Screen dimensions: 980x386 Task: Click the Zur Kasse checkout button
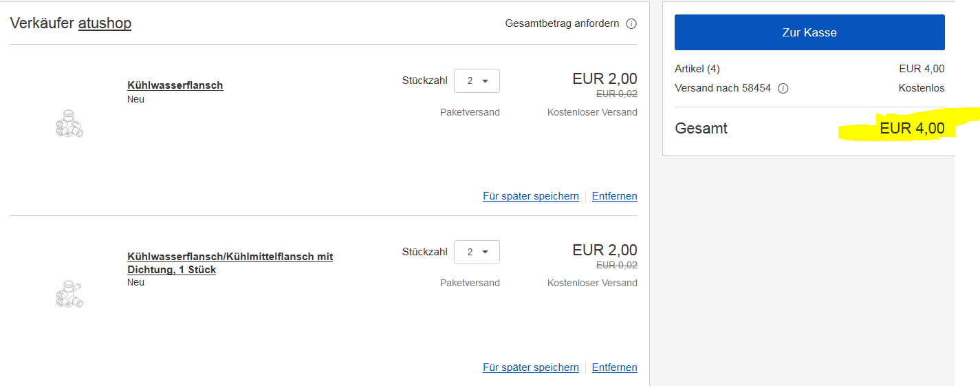pos(809,32)
